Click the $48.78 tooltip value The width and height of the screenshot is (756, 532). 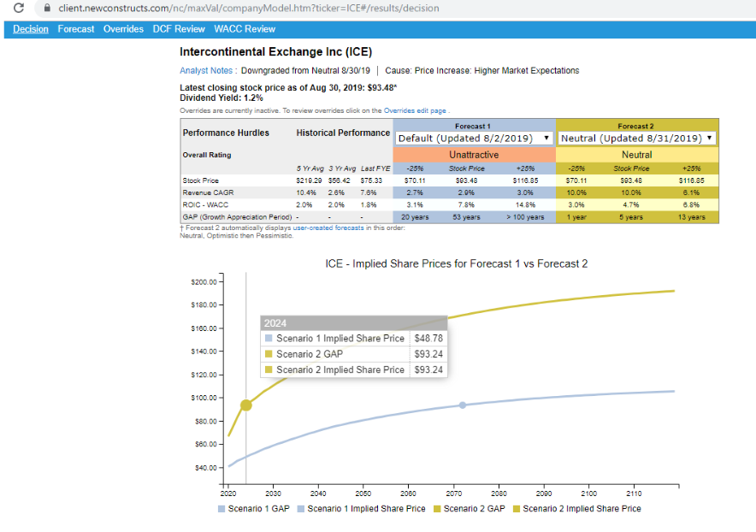428,339
